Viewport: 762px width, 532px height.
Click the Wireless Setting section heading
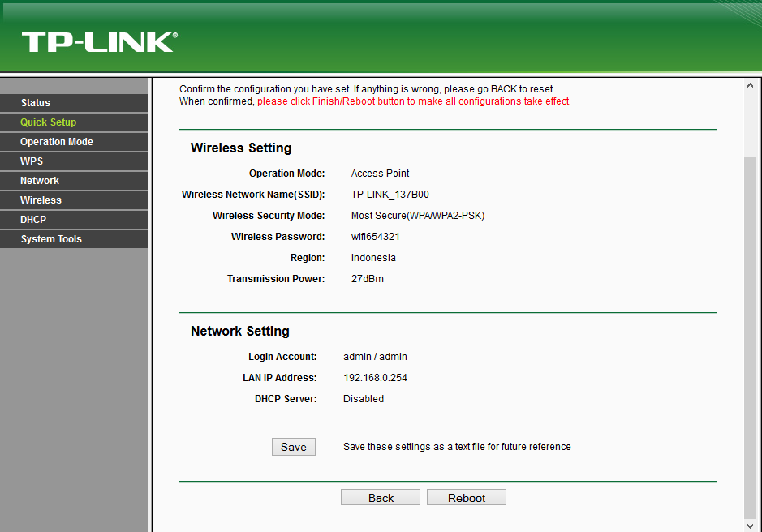click(239, 148)
